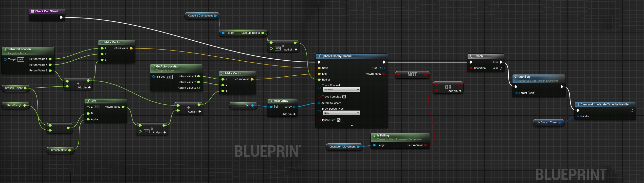Select the Handle pin on Clear and Invalidate Timer

click(578, 116)
